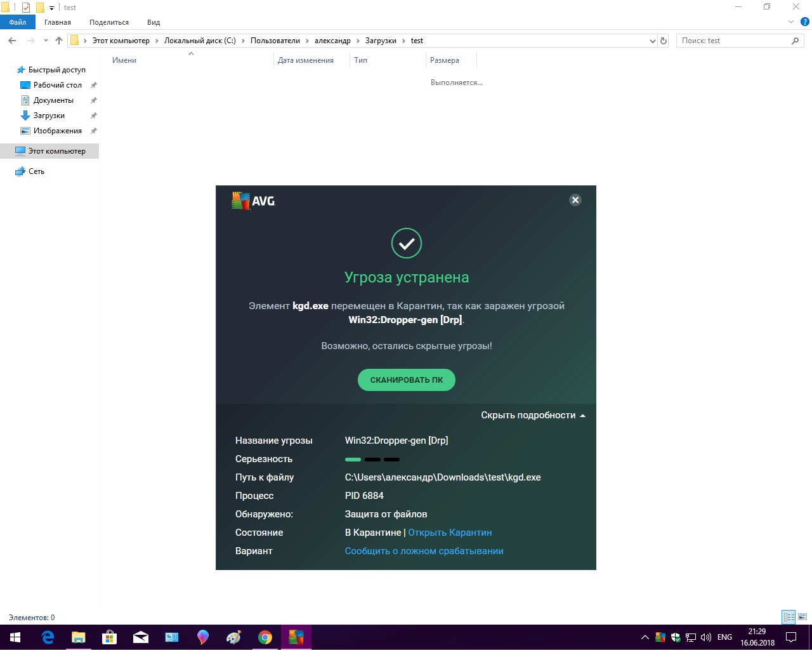Click the AVG logo in the popup

254,201
